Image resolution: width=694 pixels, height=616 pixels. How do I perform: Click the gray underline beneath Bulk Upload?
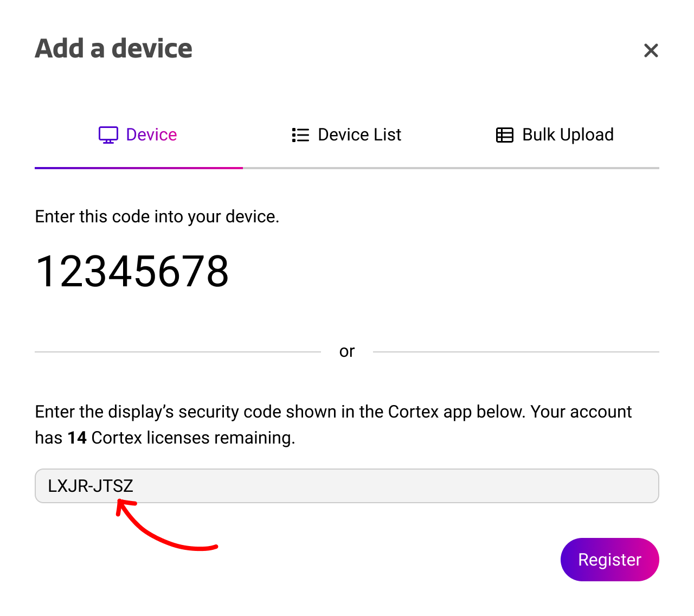point(555,168)
